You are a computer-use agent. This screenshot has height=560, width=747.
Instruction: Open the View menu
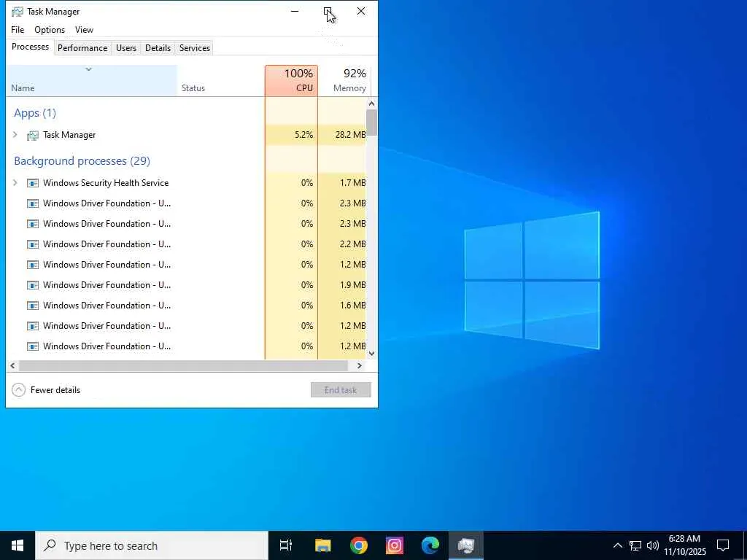pyautogui.click(x=85, y=29)
